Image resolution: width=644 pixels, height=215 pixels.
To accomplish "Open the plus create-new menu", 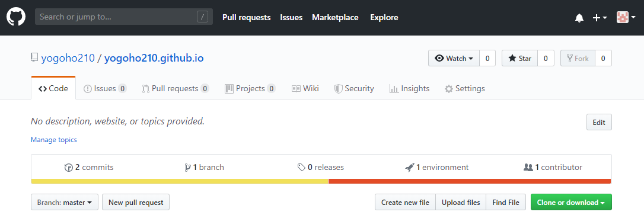I will tap(600, 18).
